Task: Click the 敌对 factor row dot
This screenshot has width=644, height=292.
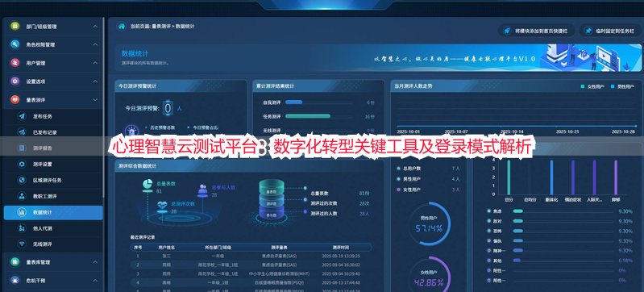Action: (x=488, y=221)
